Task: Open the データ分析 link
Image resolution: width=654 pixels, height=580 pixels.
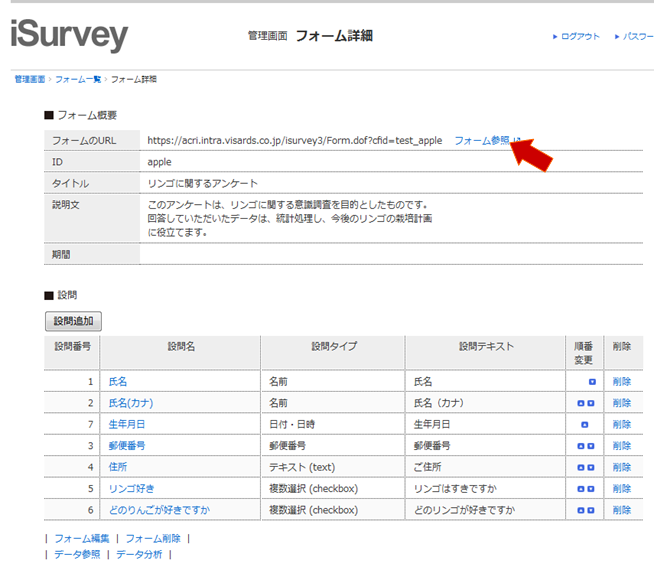Action: 139,554
